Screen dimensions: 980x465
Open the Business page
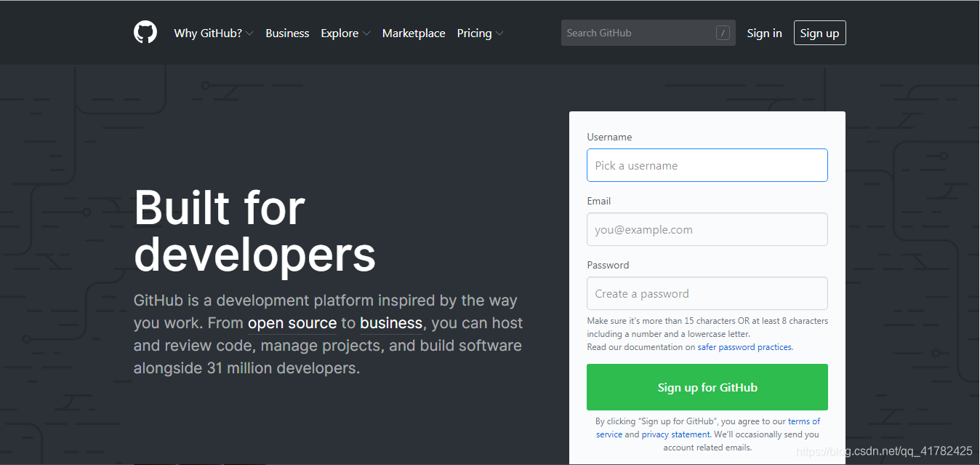click(x=287, y=33)
